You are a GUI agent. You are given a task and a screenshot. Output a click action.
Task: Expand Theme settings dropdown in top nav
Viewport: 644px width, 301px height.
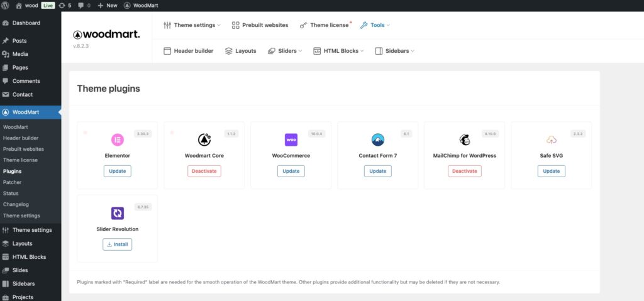click(x=192, y=25)
